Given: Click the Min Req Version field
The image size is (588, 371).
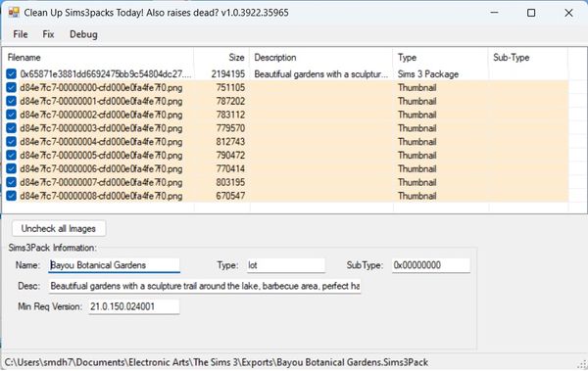Looking at the screenshot, I should (x=134, y=306).
